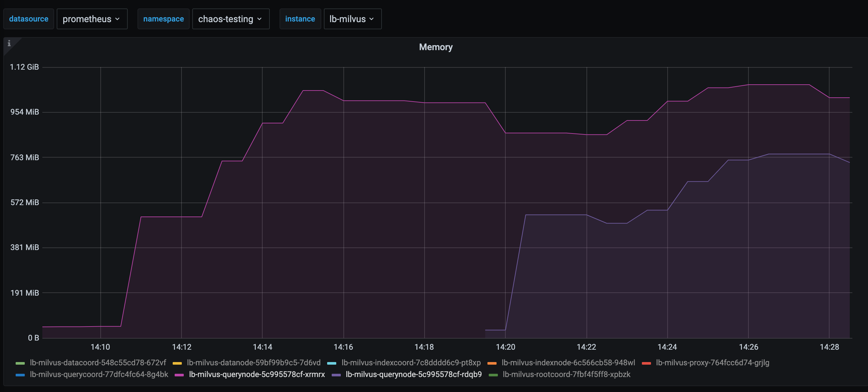Select the datasource variable label
This screenshot has height=392, width=868.
click(x=29, y=19)
